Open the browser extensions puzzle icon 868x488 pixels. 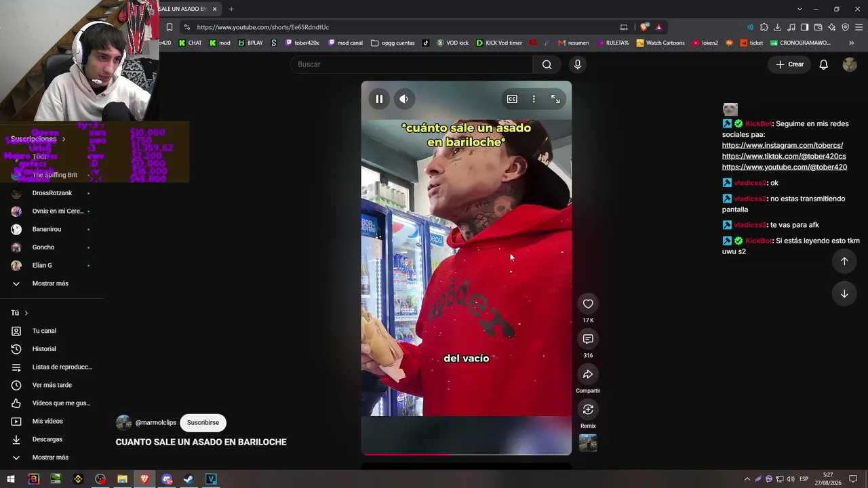764,27
